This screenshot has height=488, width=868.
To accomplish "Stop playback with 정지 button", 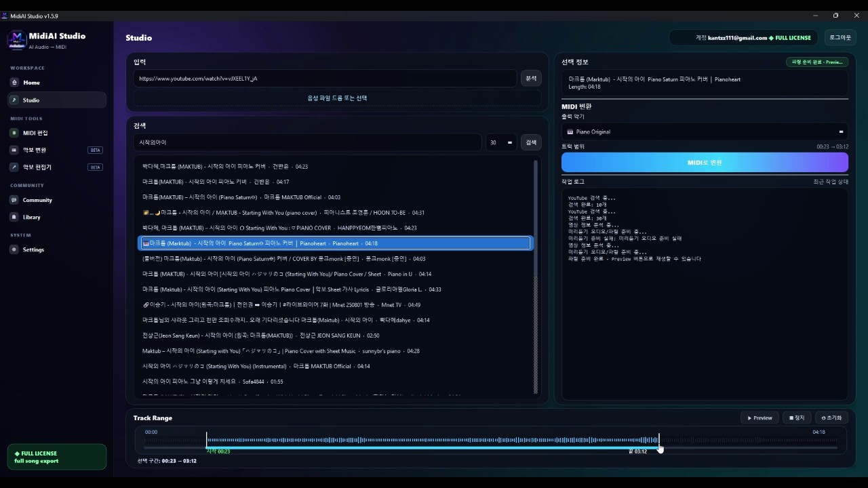I will pyautogui.click(x=797, y=418).
